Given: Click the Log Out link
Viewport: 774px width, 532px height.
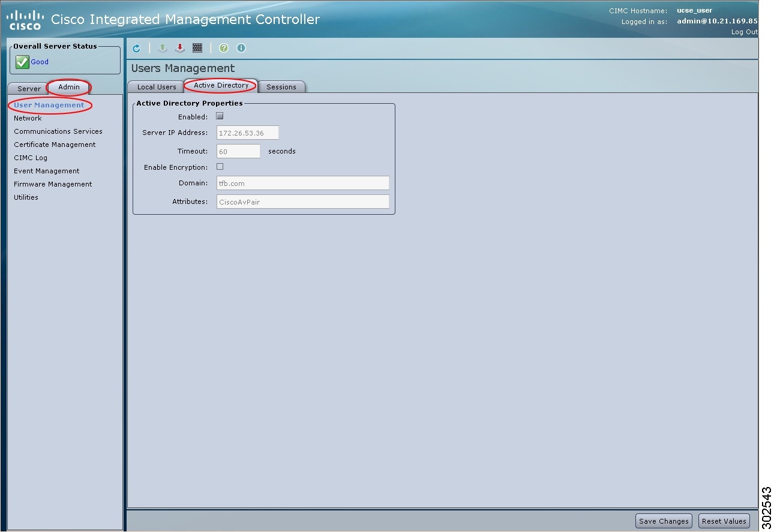Looking at the screenshot, I should (x=744, y=32).
